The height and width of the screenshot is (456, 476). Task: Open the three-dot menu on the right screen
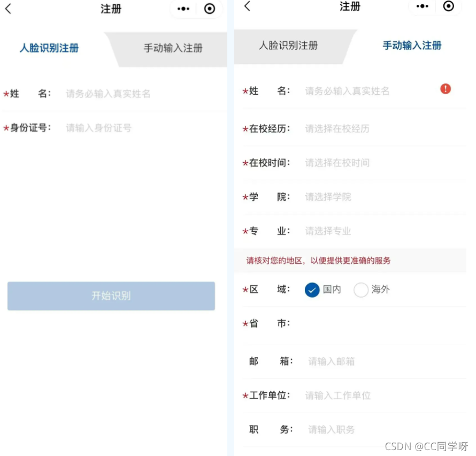421,7
